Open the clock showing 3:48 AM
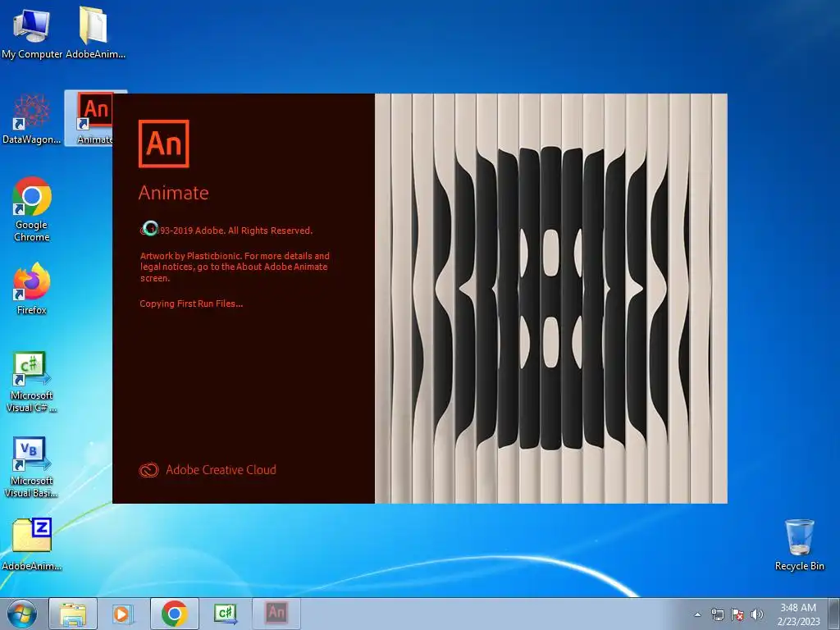Viewport: 840px width, 630px height. [798, 614]
